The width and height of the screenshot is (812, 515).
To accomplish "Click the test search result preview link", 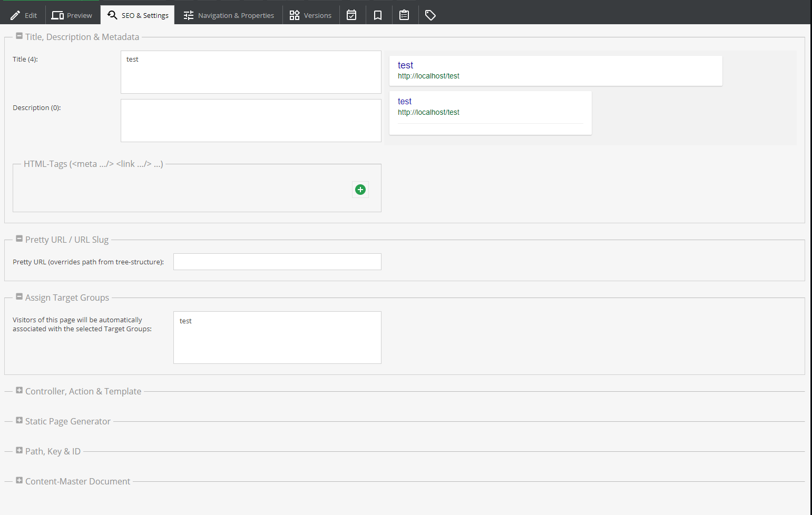I will [405, 65].
